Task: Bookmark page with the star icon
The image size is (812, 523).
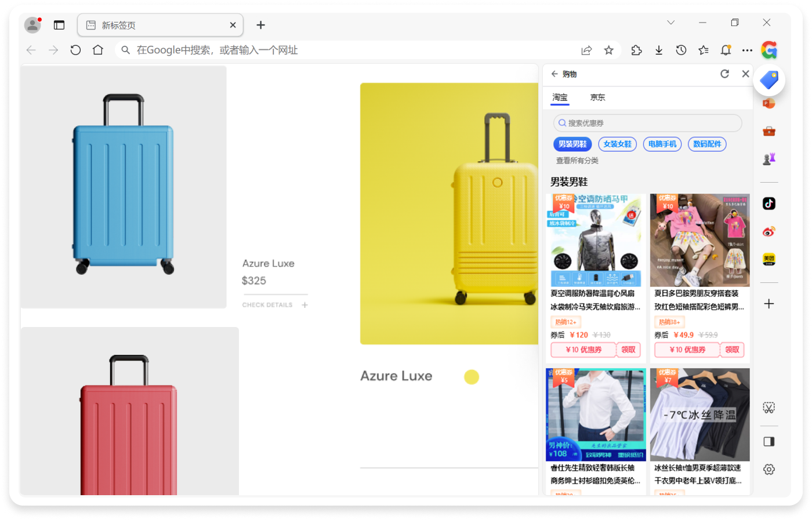Action: [x=608, y=50]
